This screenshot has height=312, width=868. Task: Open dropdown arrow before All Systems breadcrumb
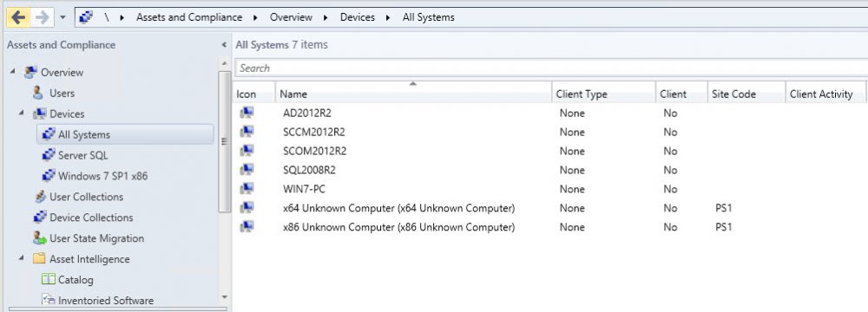coord(389,17)
